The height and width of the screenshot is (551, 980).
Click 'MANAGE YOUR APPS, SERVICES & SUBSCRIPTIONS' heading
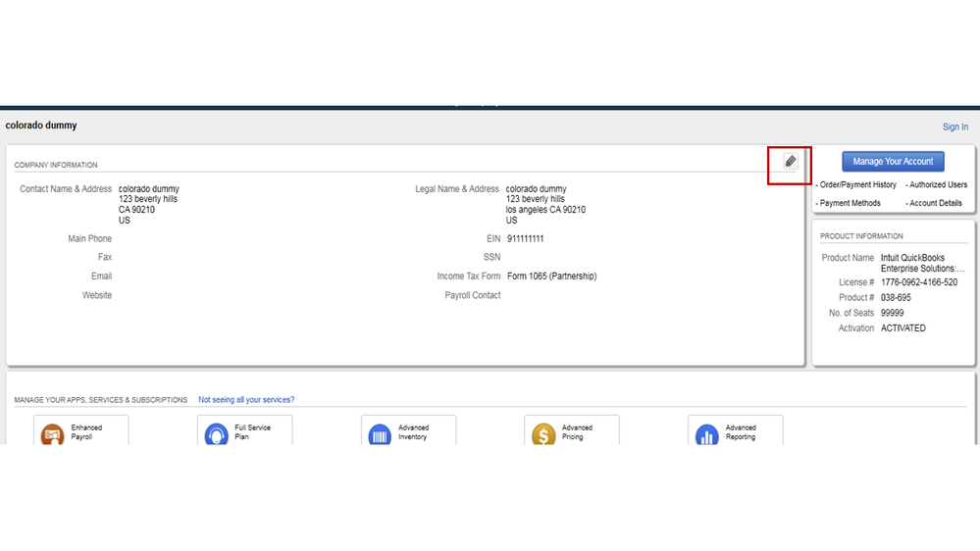tap(101, 400)
